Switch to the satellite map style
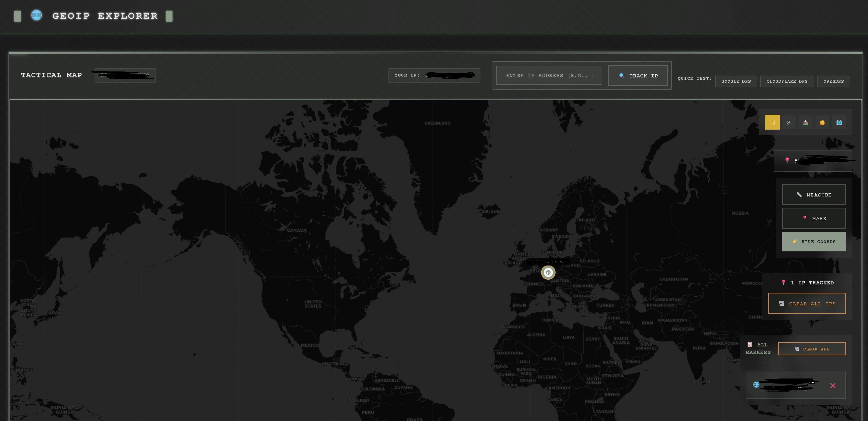Screen dimensions: 868x421 (789, 122)
